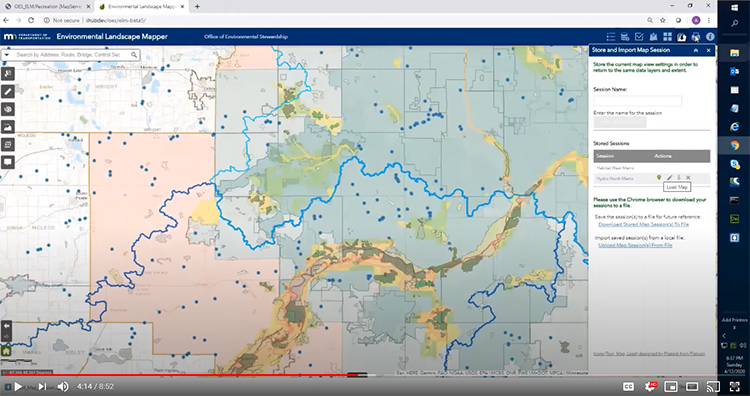This screenshot has height=396, width=750.
Task: Select the Habitat West Metro session row
Action: (x=651, y=168)
